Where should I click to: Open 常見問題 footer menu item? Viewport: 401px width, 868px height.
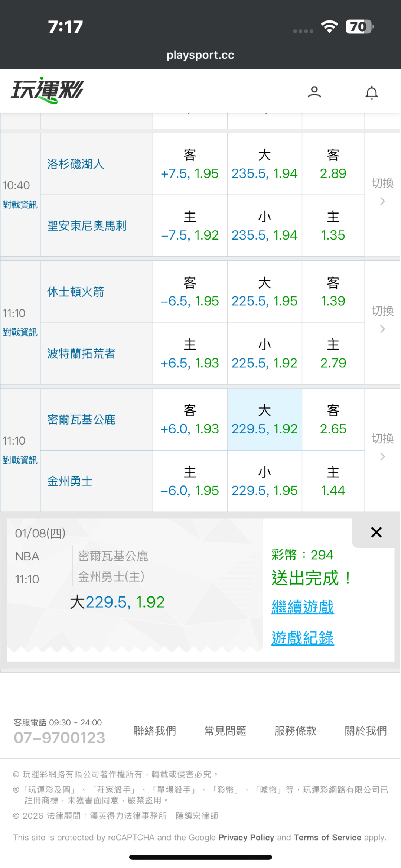pyautogui.click(x=225, y=731)
